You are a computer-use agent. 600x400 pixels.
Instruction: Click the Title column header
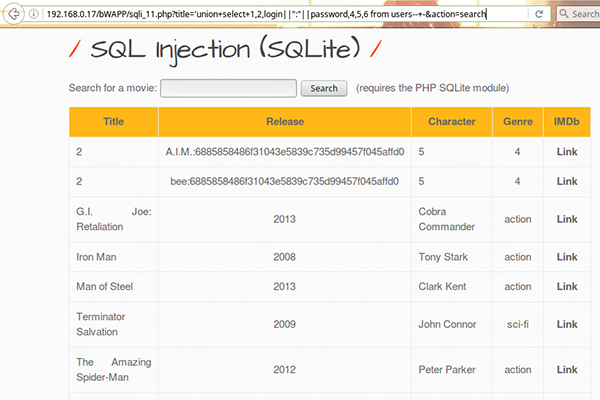tap(114, 122)
